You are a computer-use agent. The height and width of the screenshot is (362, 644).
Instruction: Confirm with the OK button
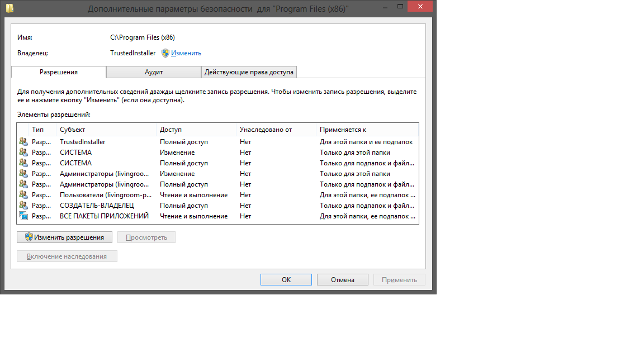coord(286,280)
